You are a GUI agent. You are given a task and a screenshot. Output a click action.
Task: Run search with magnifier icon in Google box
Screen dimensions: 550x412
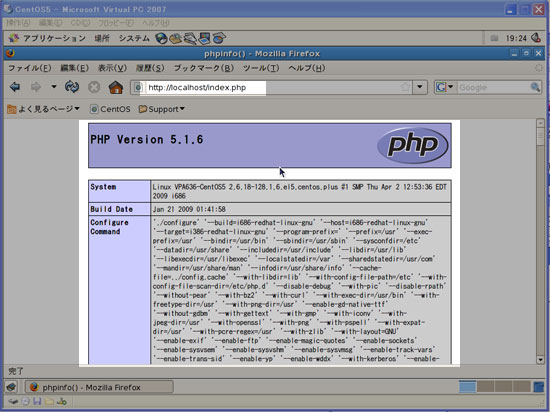pyautogui.click(x=535, y=87)
